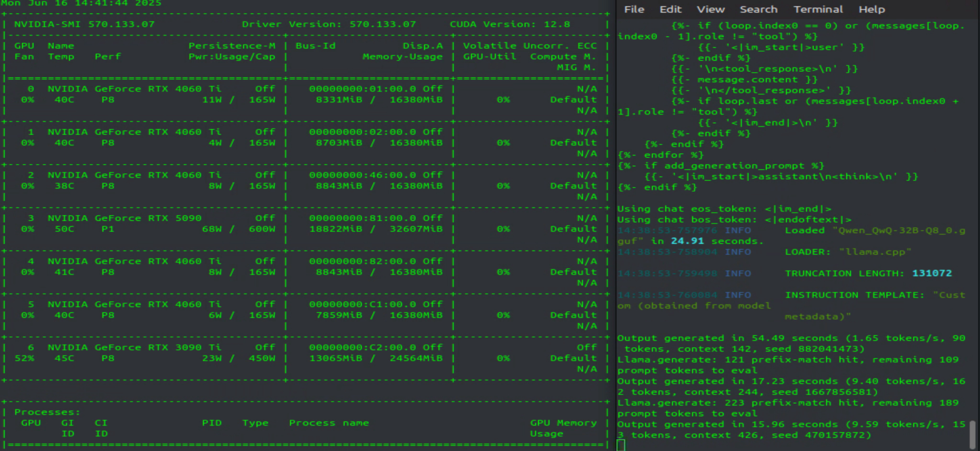Select 'Driver Version: 570.133.07' text

[329, 24]
